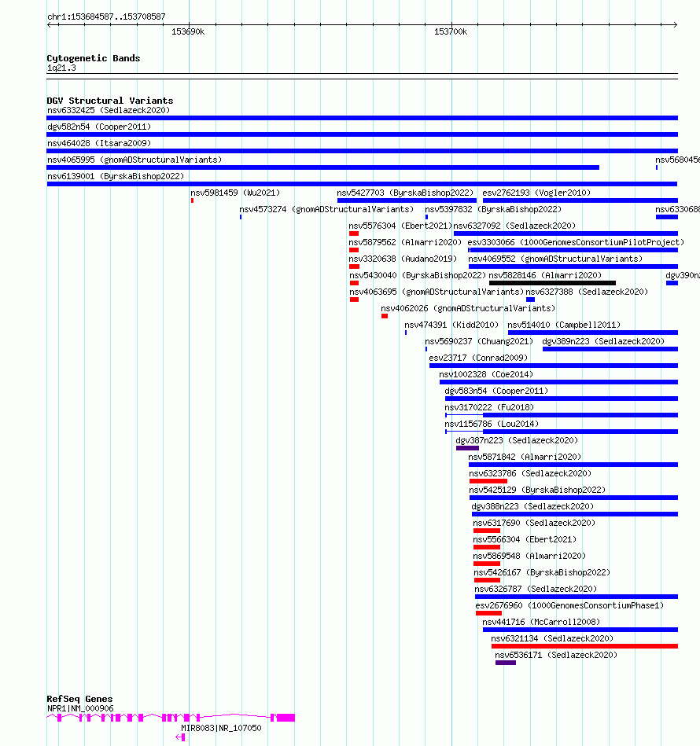Select nsv4062026 gnomAD variant label
The width and height of the screenshot is (700, 746).
(468, 309)
